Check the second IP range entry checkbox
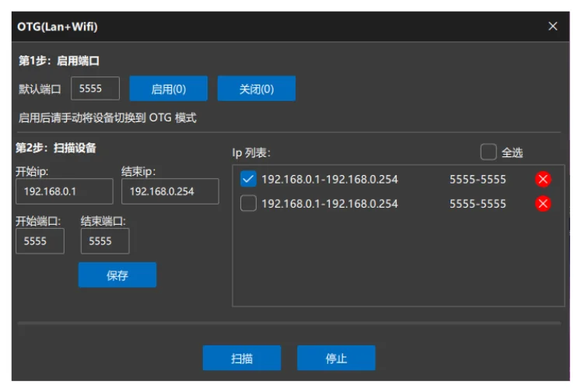The height and width of the screenshot is (392, 581). pyautogui.click(x=248, y=204)
